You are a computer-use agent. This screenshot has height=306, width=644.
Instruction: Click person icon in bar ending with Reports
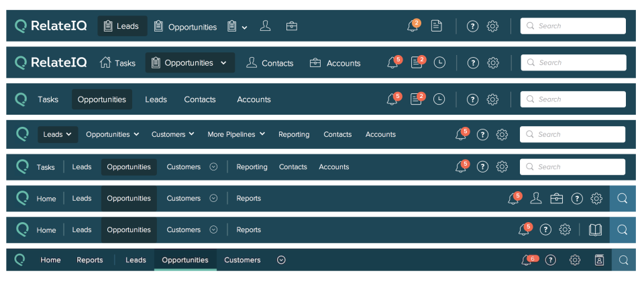click(x=535, y=199)
